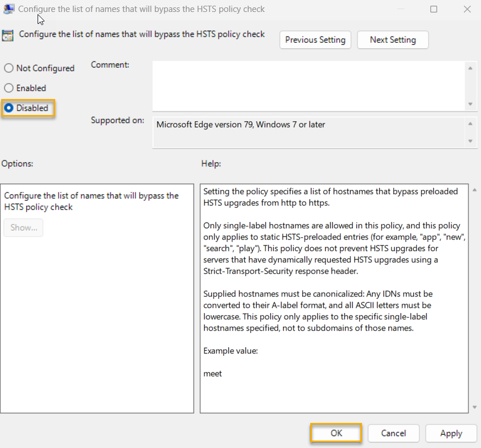Confirm changes with the OK button
481x448 pixels.
[335, 433]
